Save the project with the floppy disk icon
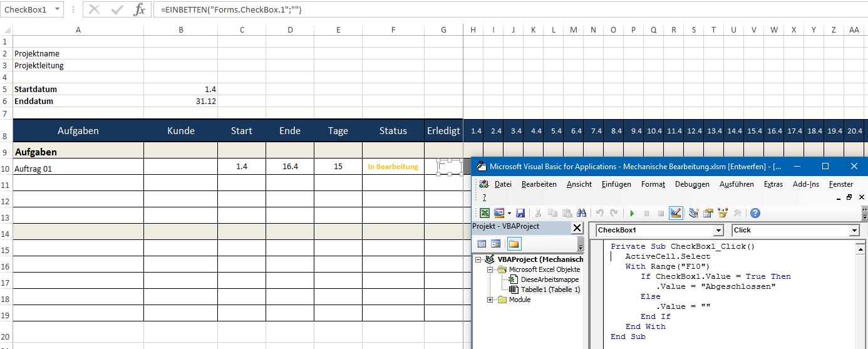 (520, 213)
